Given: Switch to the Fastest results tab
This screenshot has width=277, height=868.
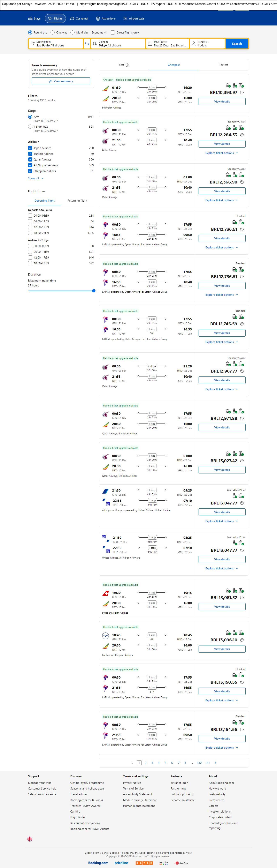Looking at the screenshot, I should 223,65.
